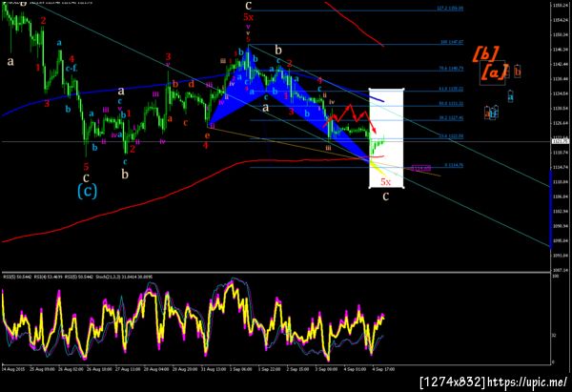The width and height of the screenshot is (572, 392).
Task: Select the 100 Fibonacci level label
Action: click(452, 42)
